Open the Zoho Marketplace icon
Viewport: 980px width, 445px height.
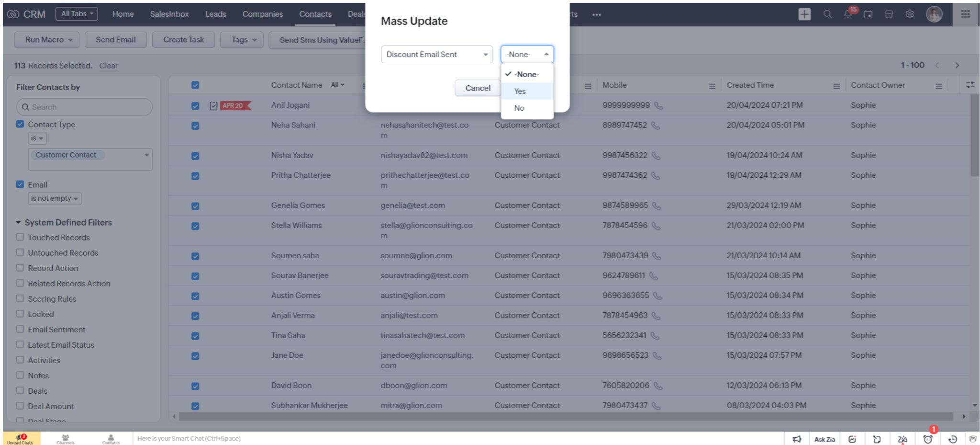coord(889,15)
